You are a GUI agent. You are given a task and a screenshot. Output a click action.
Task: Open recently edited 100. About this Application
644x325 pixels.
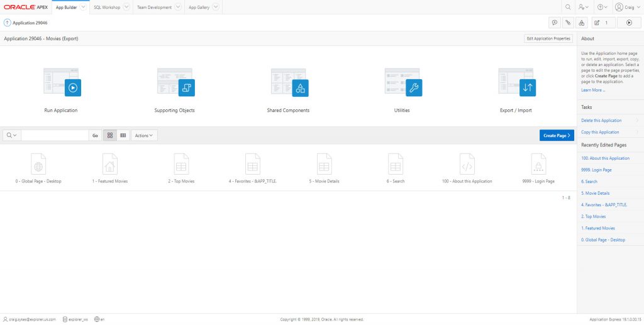pos(606,158)
